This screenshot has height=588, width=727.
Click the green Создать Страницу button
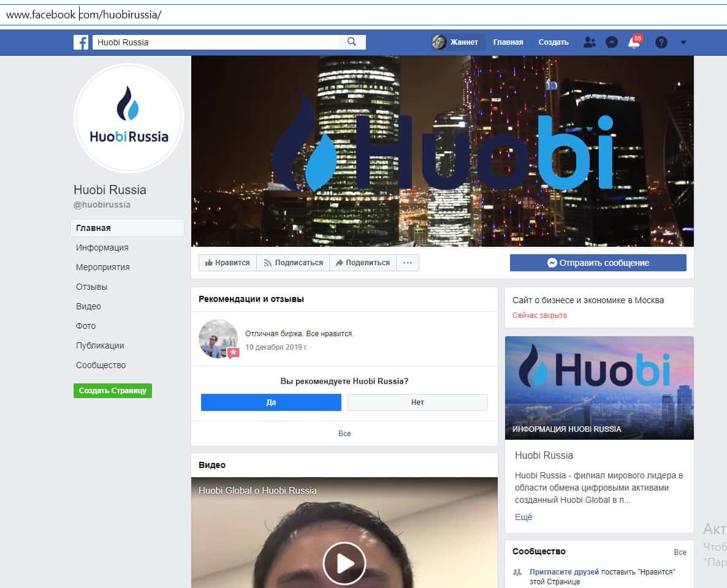tap(113, 391)
